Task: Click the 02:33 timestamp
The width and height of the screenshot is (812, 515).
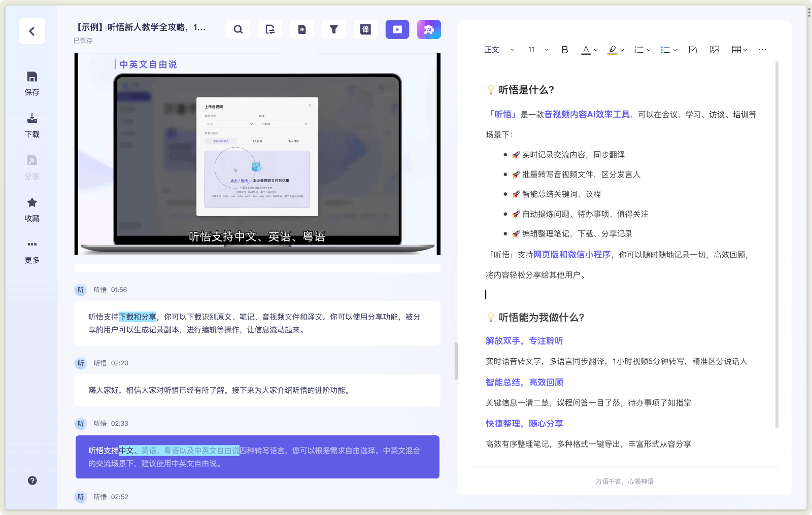Action: coord(120,424)
